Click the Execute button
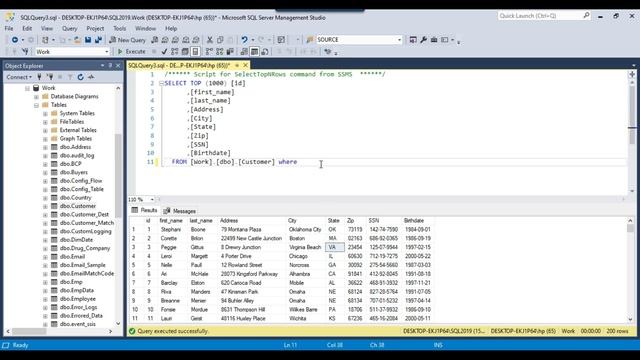 pos(131,51)
